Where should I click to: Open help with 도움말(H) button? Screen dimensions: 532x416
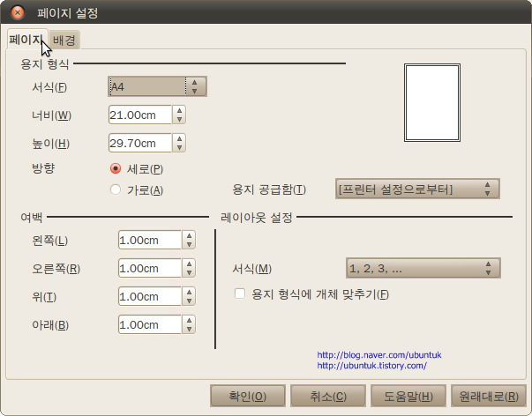(408, 396)
